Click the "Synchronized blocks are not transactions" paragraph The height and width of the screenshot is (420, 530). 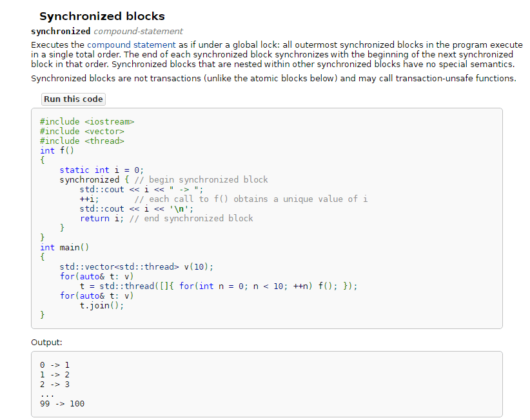tap(273, 79)
